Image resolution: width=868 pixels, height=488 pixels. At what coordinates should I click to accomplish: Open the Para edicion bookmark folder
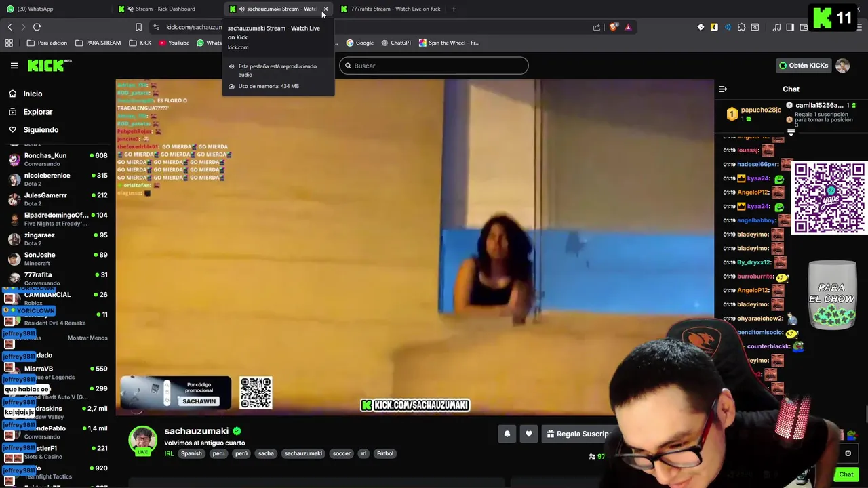(47, 43)
